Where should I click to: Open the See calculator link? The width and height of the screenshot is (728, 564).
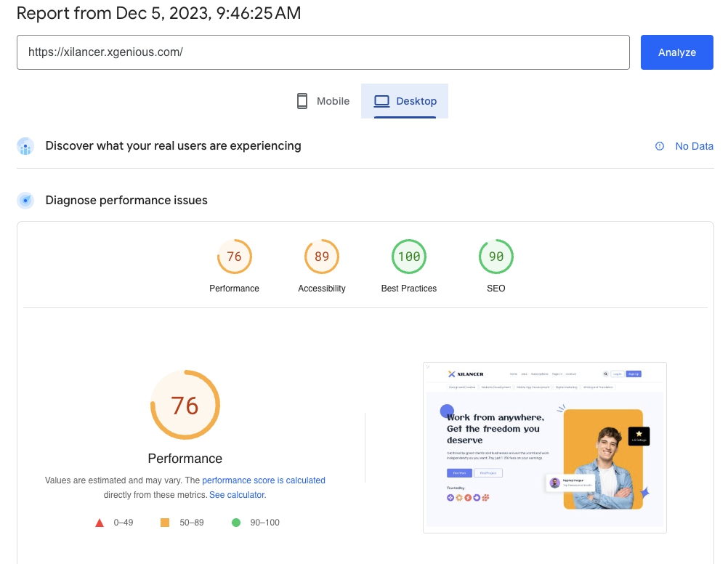(237, 495)
